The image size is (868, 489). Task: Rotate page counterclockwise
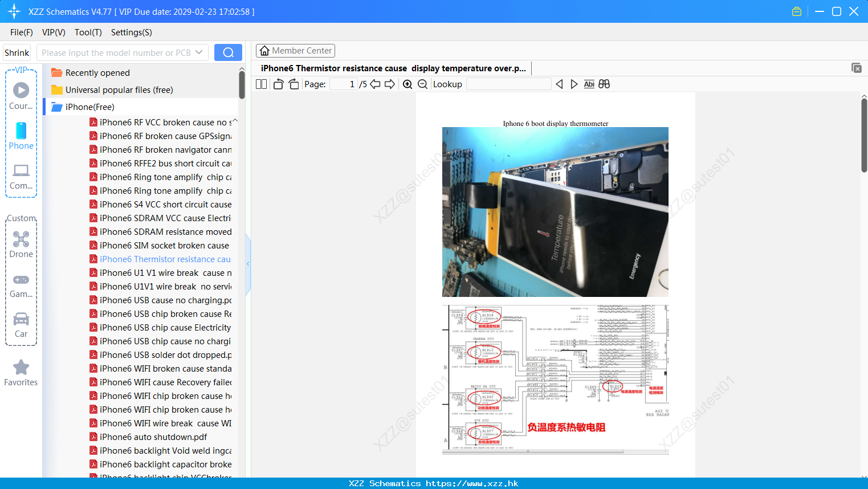[278, 84]
